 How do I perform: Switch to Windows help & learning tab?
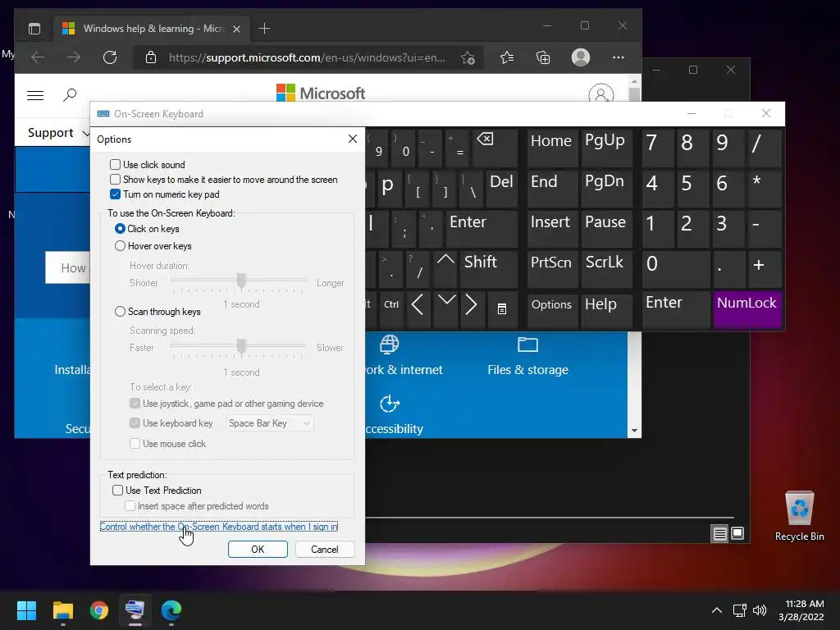pos(153,29)
